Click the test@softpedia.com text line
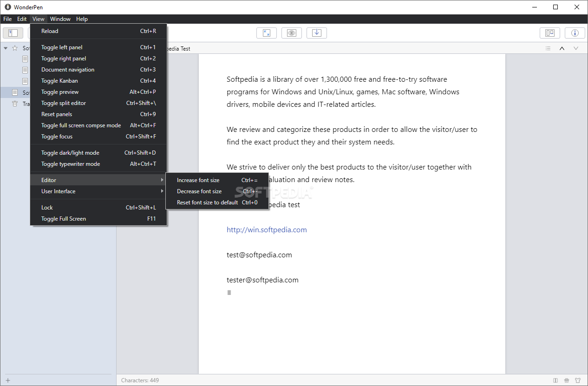 [259, 255]
